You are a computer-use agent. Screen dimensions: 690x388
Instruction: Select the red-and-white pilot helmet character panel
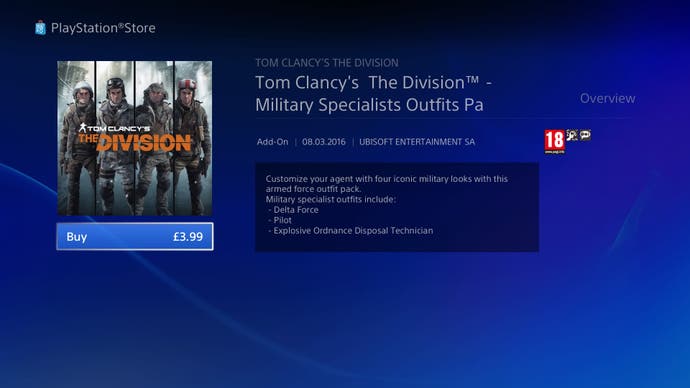[193, 138]
